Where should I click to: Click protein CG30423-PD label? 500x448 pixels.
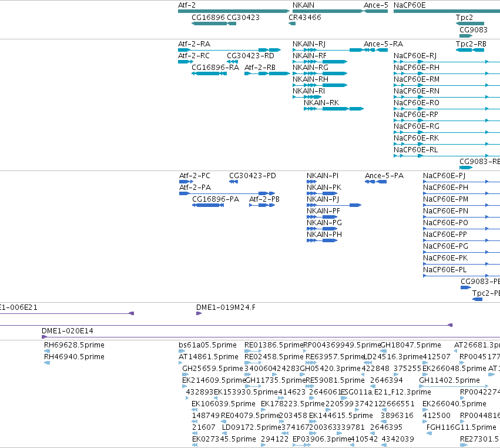253,176
